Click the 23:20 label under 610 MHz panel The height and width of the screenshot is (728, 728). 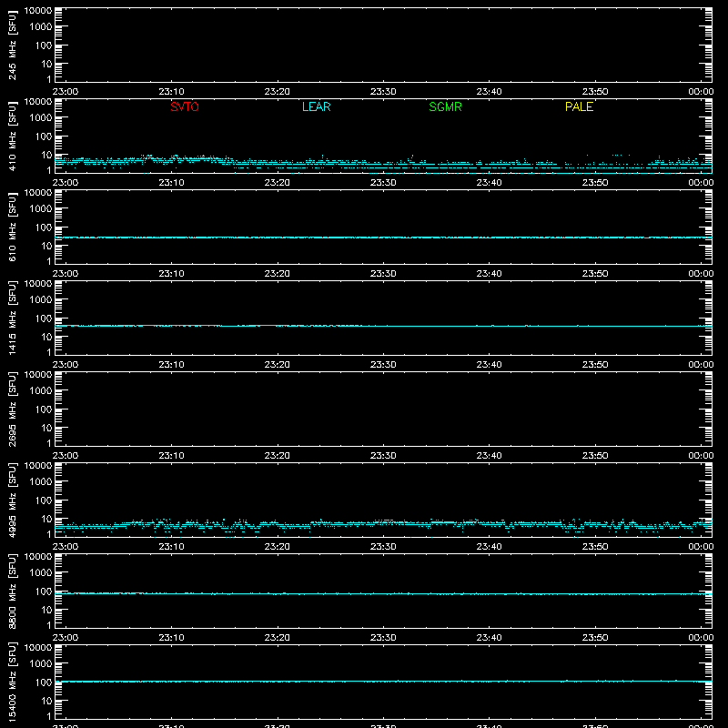(278, 274)
